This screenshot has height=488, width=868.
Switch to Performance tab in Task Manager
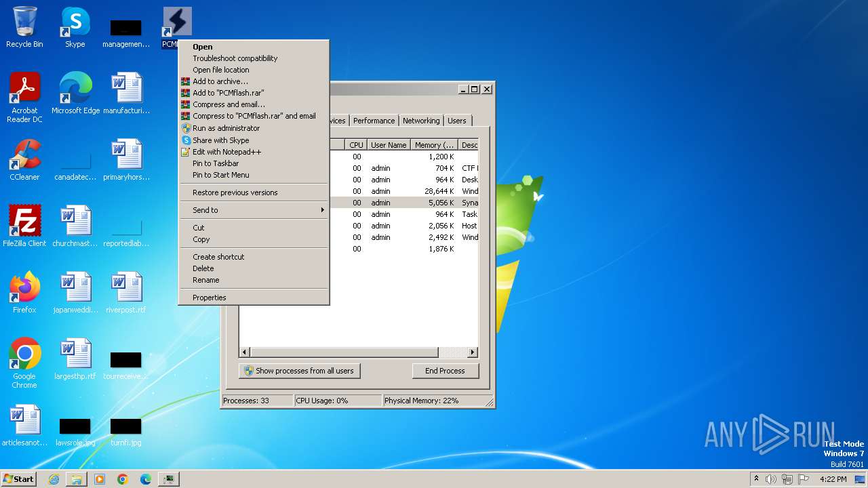click(374, 121)
